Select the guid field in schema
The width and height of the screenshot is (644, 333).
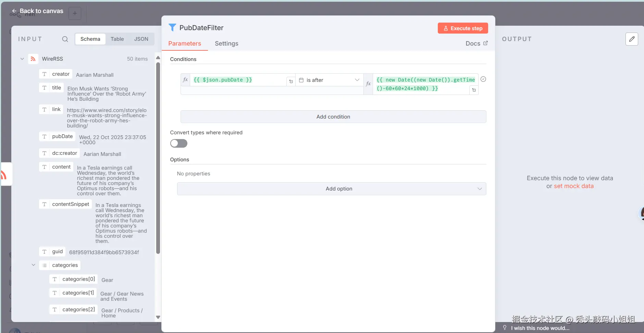(52, 251)
